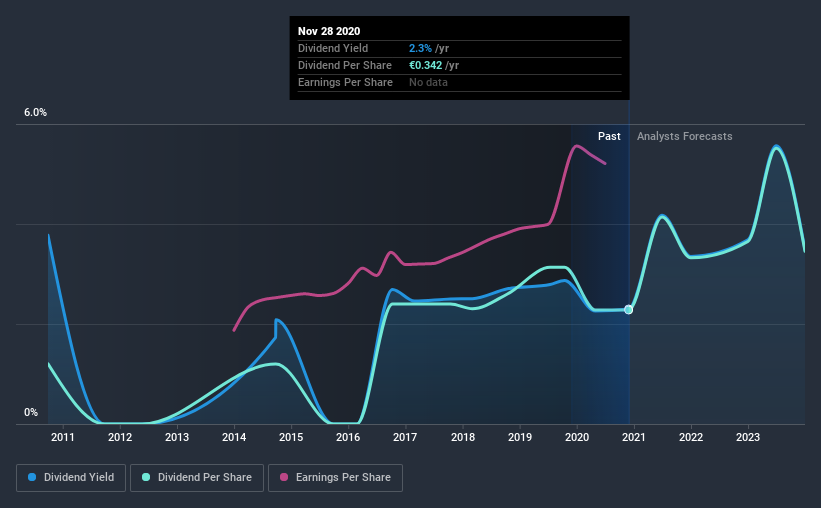The height and width of the screenshot is (508, 821).
Task: Click the blue Dividend Yield legend dot
Action: [32, 477]
